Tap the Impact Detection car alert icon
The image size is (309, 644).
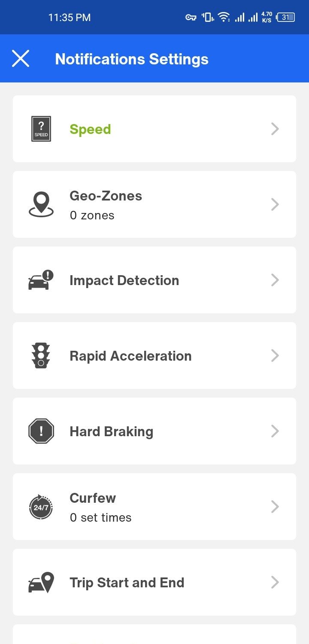41,280
